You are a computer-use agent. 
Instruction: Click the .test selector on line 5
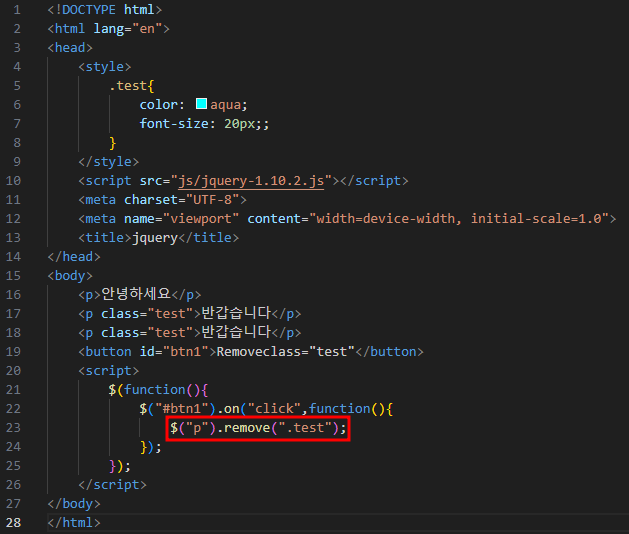pyautogui.click(x=128, y=86)
